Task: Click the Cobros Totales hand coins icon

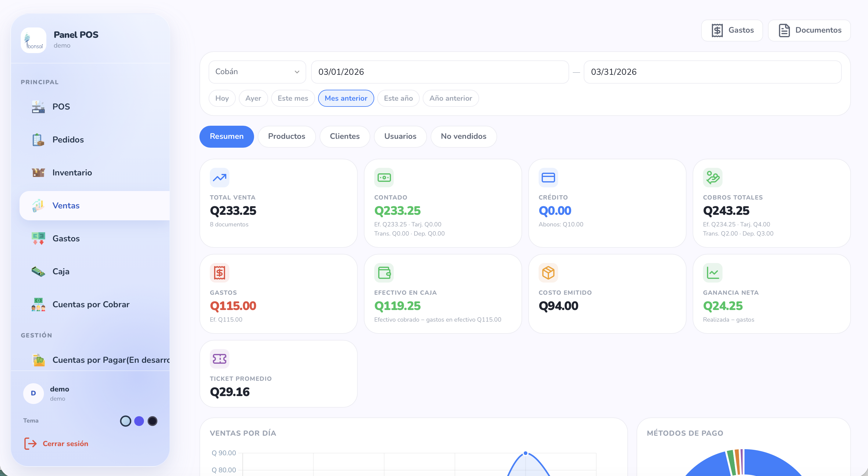Action: 713,178
